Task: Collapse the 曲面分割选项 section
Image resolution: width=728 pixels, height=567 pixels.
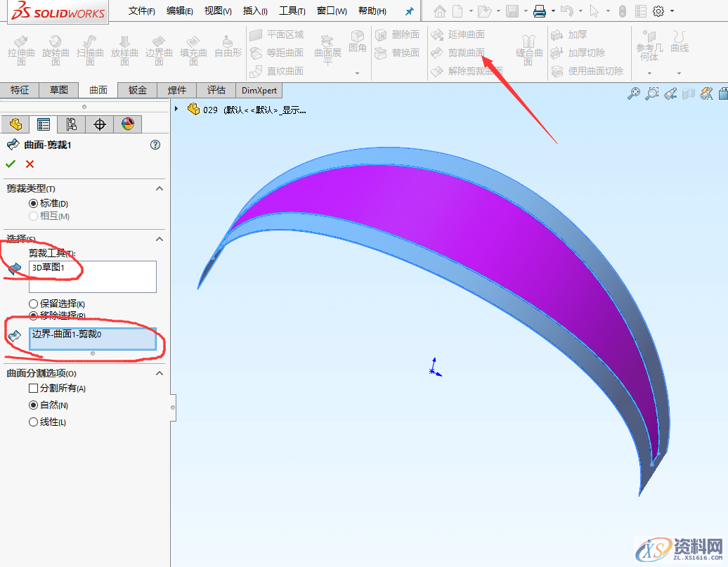Action: click(x=160, y=373)
